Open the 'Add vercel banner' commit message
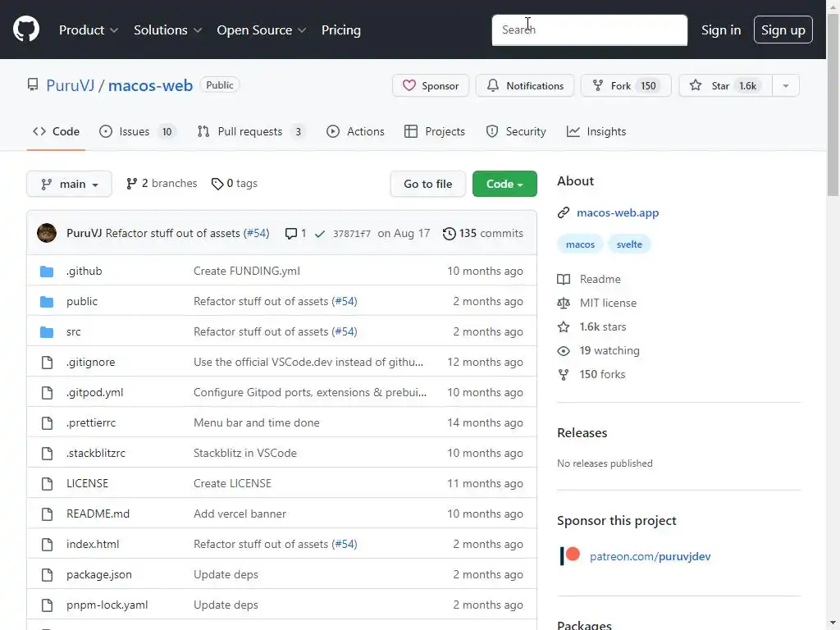This screenshot has width=840, height=630. 240,514
